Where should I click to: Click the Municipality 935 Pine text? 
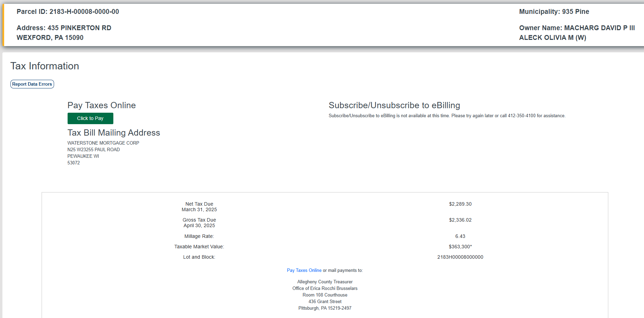pyautogui.click(x=554, y=12)
